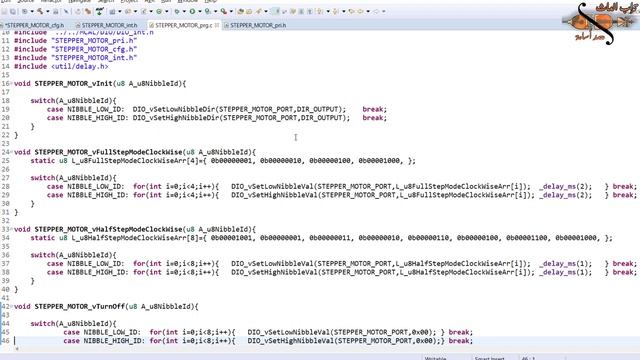The height and width of the screenshot is (360, 640).
Task: Click the External Tools run icon with red toolbox
Action: [224, 11]
